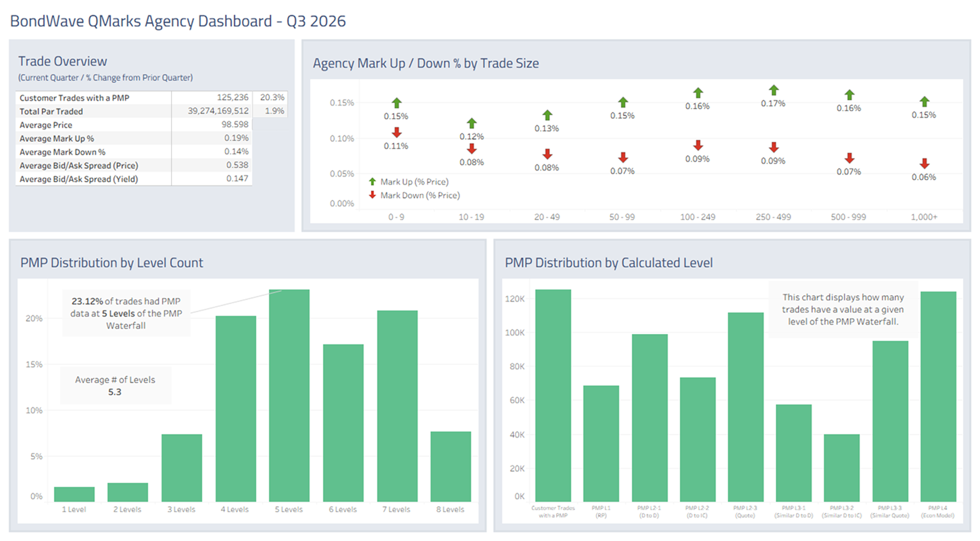Select the 1 Level bar in Level Count chart

tap(74, 494)
